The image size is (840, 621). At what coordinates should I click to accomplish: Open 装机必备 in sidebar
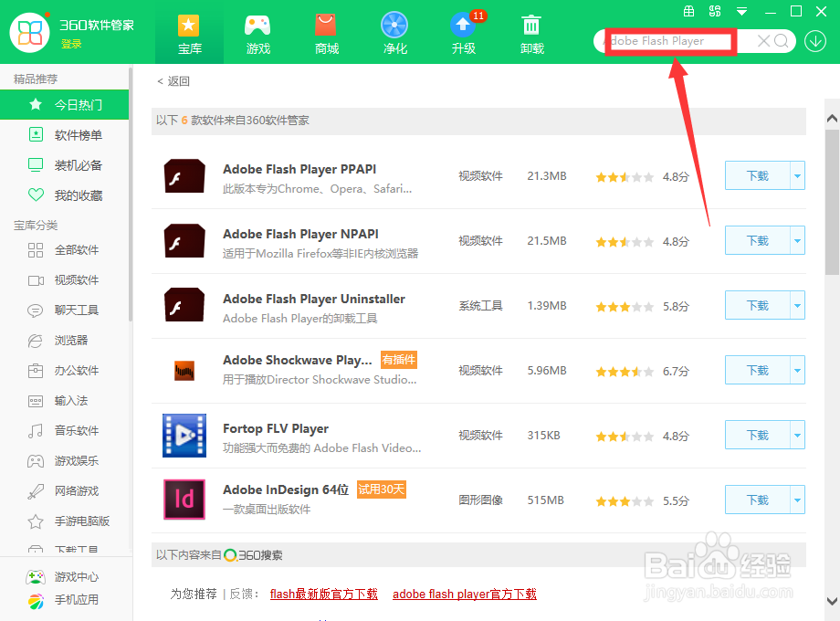click(x=64, y=165)
